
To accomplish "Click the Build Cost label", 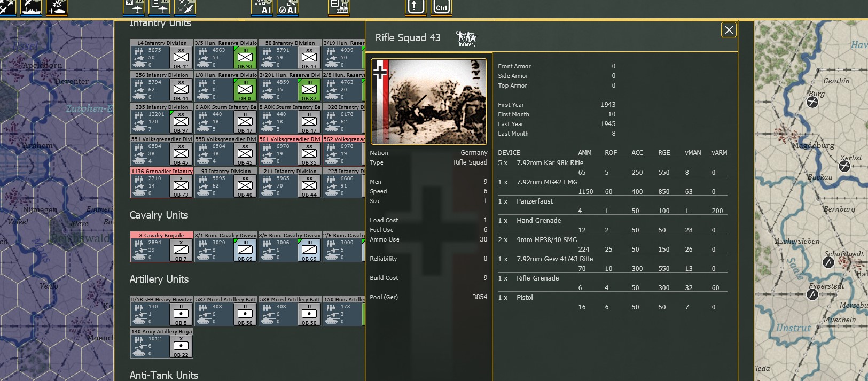I will point(384,278).
